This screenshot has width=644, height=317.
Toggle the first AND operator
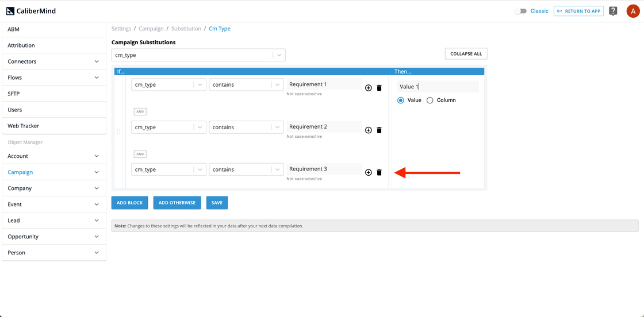pos(140,111)
